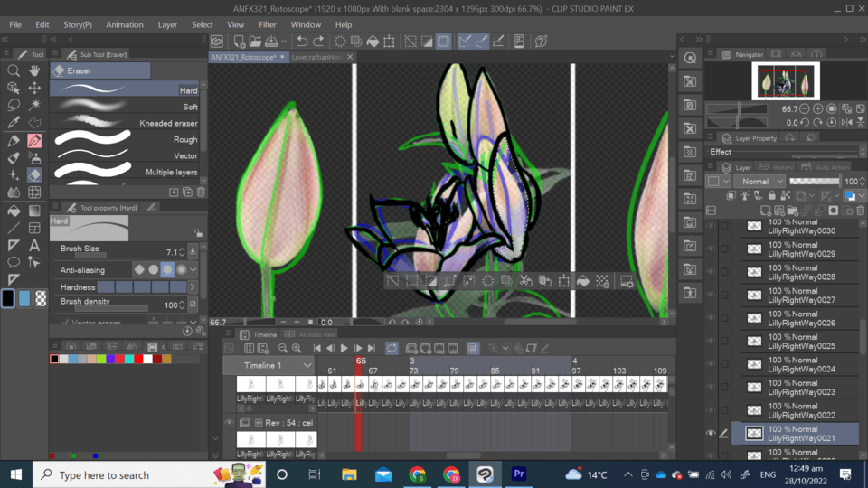The width and height of the screenshot is (868, 488).
Task: Expand Hardness options arrow
Action: (193, 287)
